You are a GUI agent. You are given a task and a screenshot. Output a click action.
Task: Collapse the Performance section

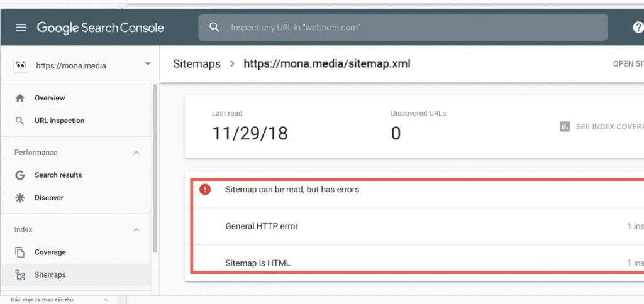tap(136, 153)
